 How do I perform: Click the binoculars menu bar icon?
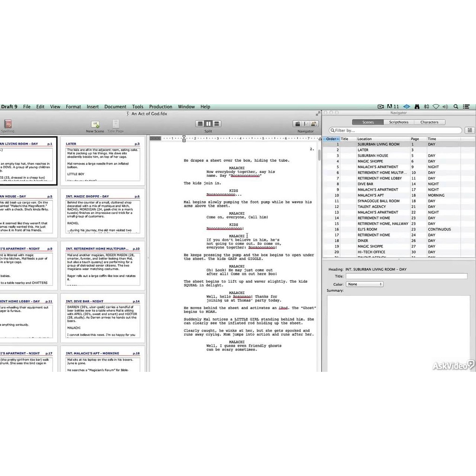417,106
